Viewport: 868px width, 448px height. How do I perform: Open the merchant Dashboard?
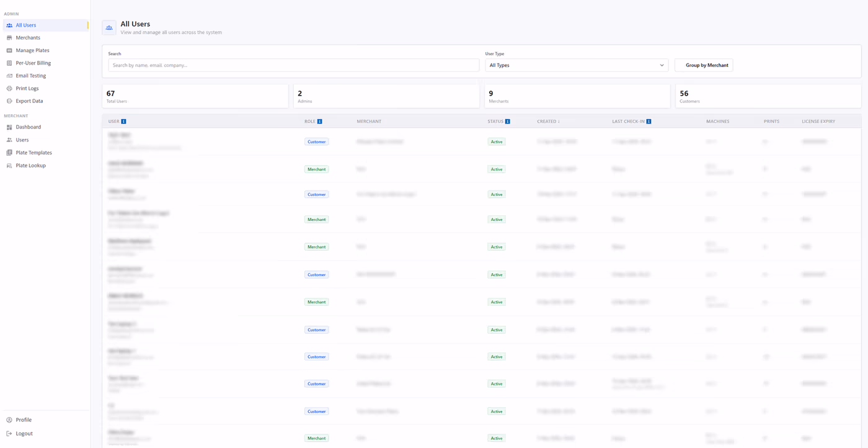28,127
